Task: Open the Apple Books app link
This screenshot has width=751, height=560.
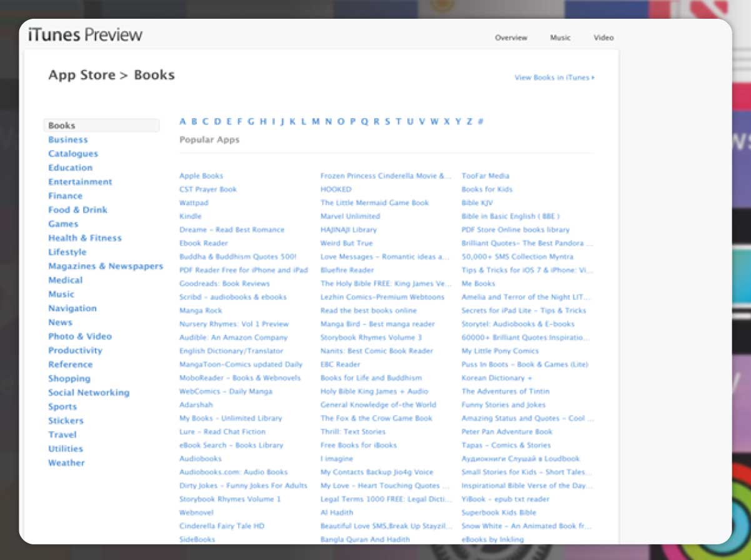Action: [201, 176]
